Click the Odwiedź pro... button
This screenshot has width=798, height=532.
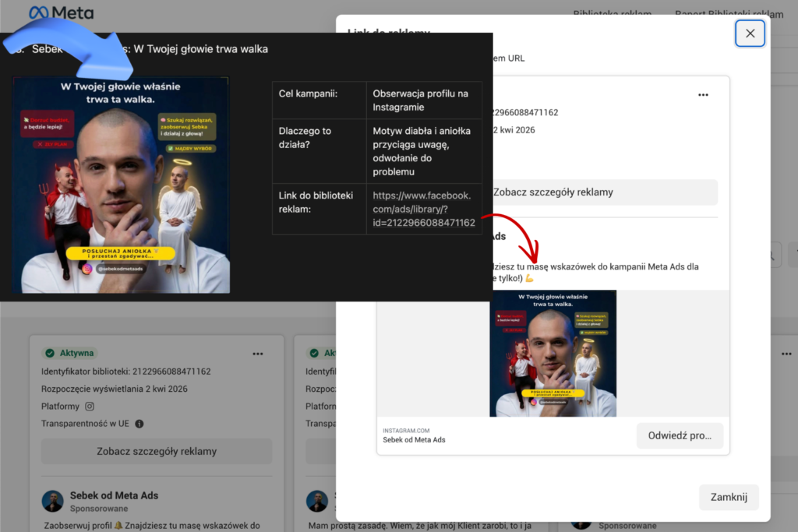click(x=680, y=435)
